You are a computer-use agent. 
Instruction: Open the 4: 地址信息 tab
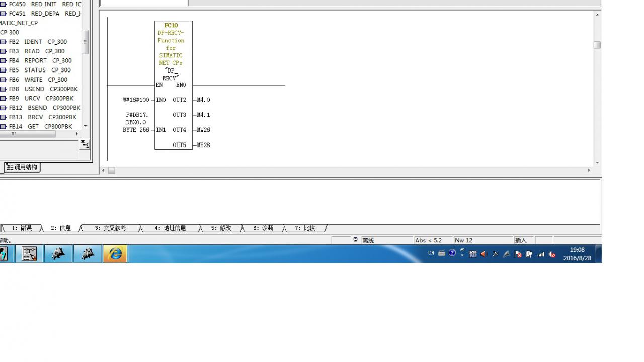pos(170,228)
